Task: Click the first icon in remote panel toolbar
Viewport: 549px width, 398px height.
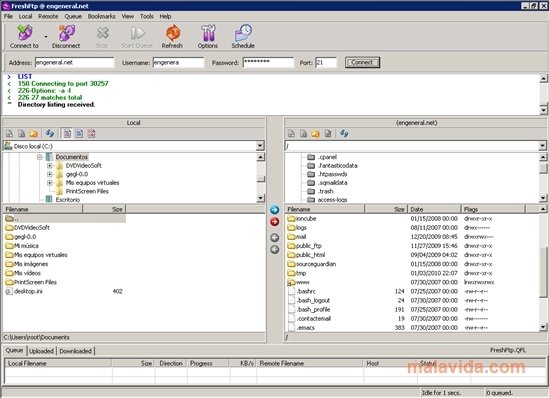Action: point(291,133)
